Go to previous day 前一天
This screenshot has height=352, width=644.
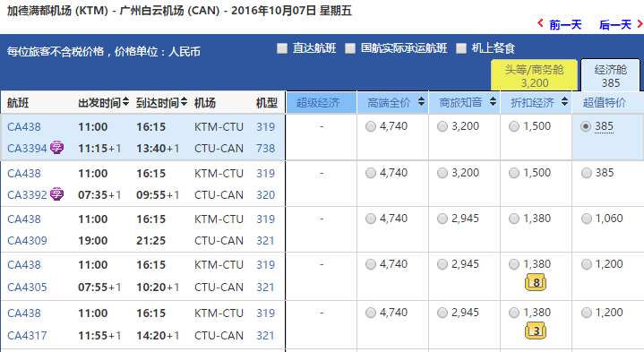pos(565,25)
